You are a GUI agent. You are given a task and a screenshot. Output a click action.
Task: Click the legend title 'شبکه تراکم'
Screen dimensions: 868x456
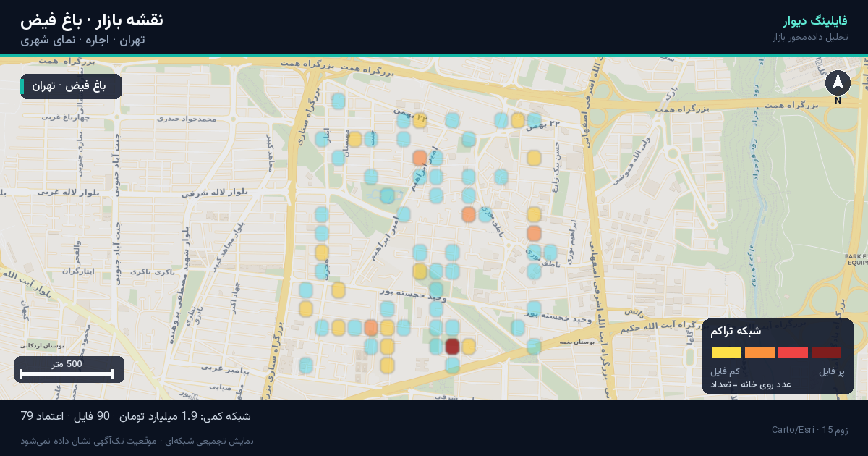point(736,331)
